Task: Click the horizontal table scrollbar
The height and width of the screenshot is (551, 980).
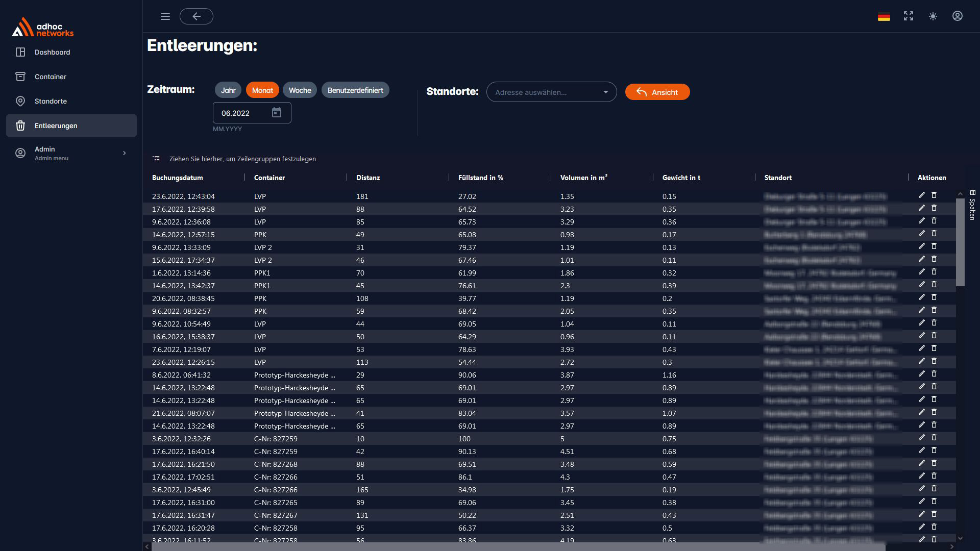Action: (518, 547)
